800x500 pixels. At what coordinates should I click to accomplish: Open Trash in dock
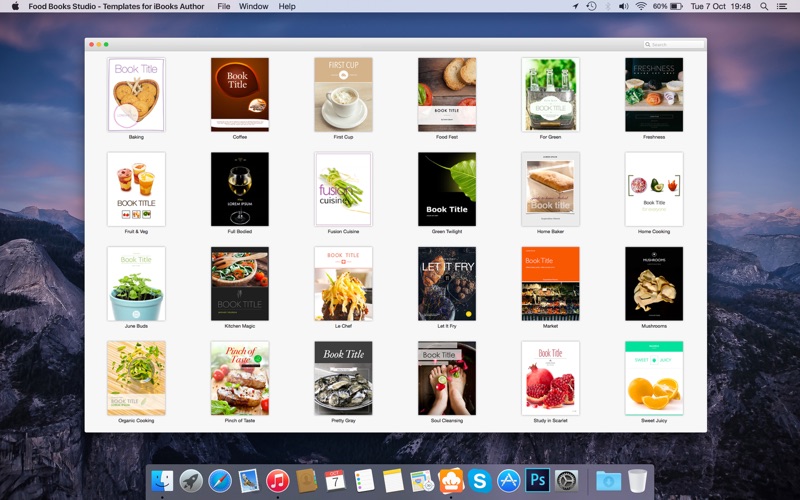point(637,481)
